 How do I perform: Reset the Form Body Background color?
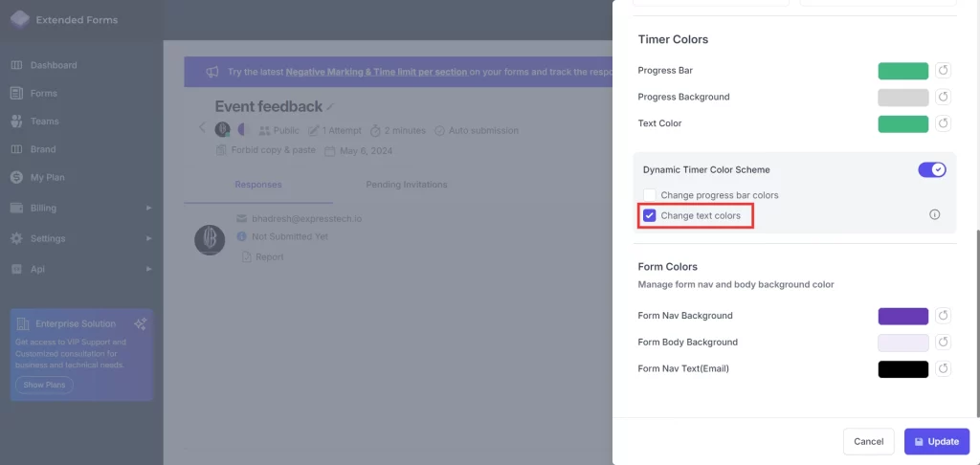943,342
